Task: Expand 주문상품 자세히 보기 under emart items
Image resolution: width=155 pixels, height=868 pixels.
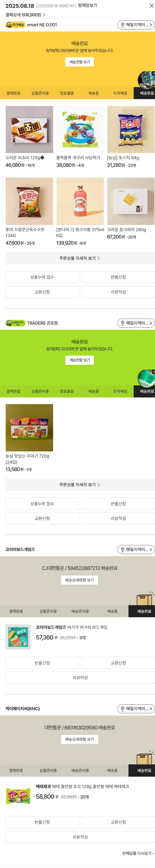Action: (80, 258)
